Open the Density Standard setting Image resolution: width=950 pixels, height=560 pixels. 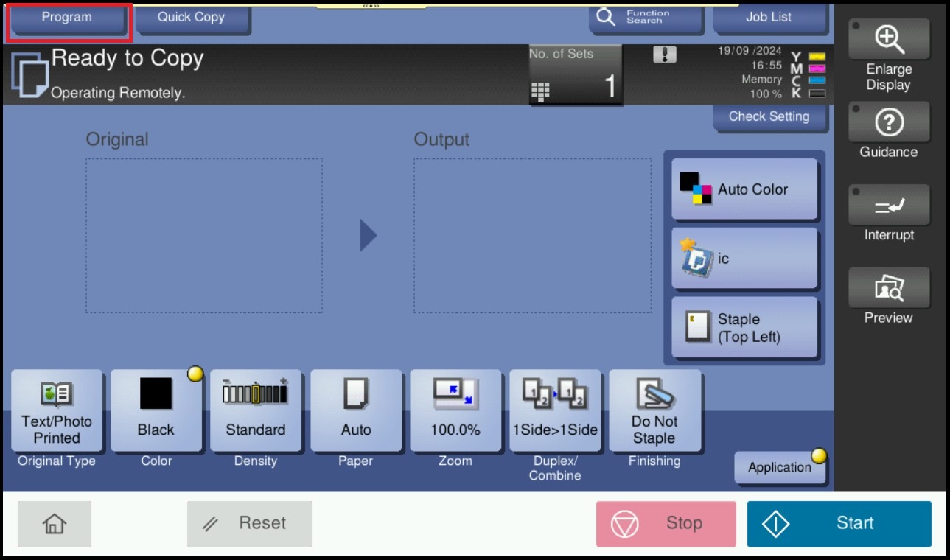tap(255, 410)
